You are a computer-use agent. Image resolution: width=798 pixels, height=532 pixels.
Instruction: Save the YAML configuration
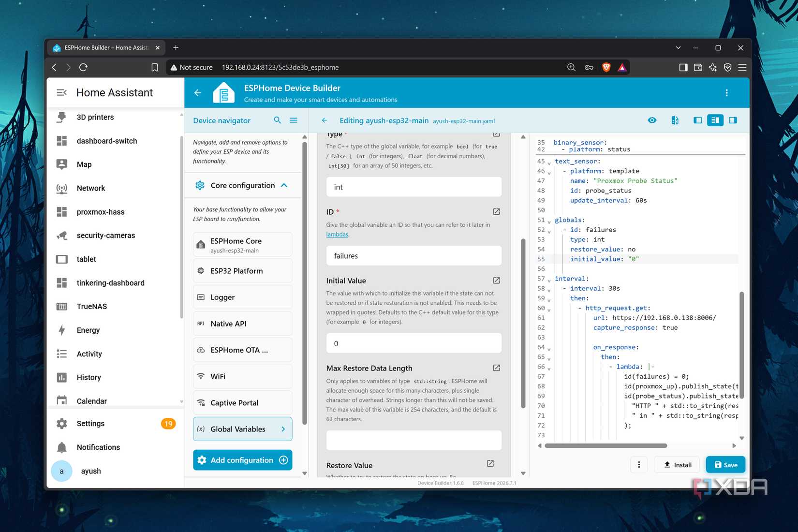click(725, 465)
